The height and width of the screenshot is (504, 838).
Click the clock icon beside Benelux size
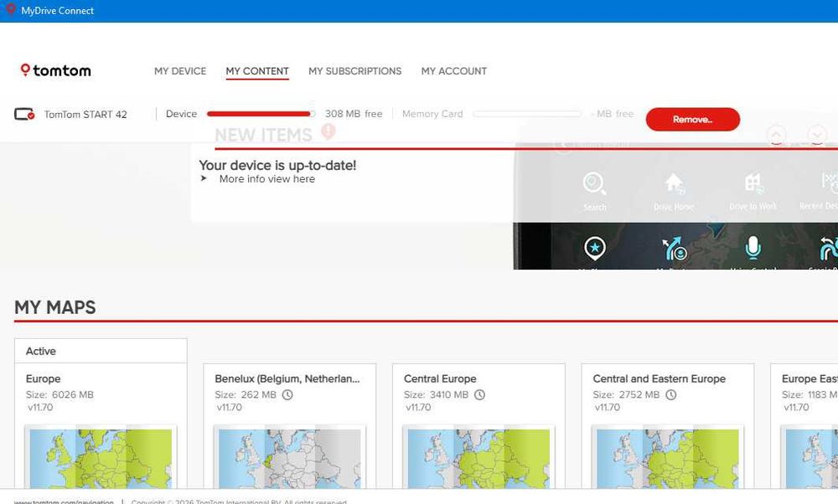(287, 395)
